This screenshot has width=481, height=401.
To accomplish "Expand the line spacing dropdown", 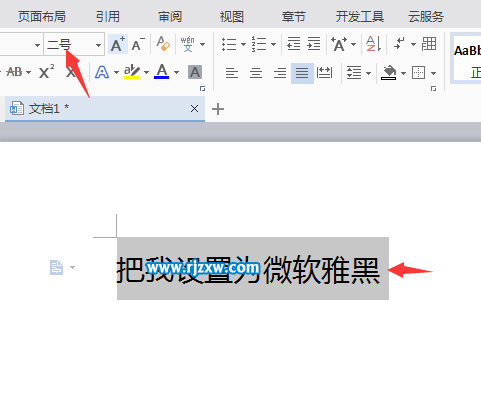I will (369, 73).
